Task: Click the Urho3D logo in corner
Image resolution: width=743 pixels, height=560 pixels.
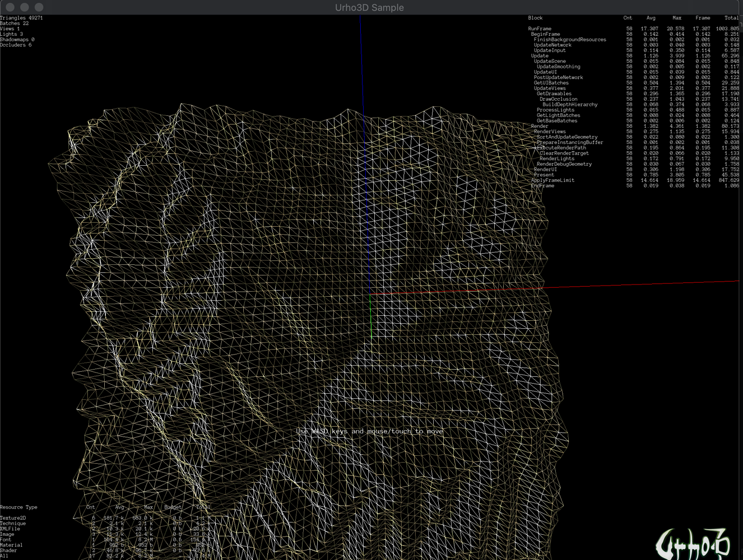Action: coord(693,543)
